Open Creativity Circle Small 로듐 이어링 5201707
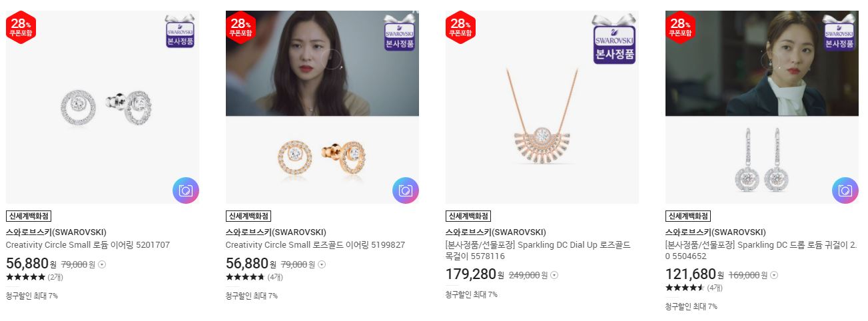 click(x=88, y=244)
